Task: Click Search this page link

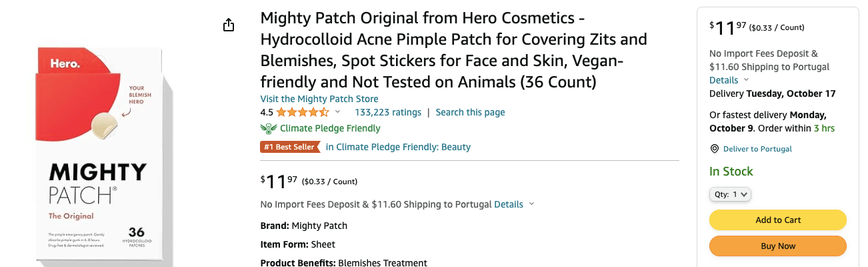Action: coord(470,112)
